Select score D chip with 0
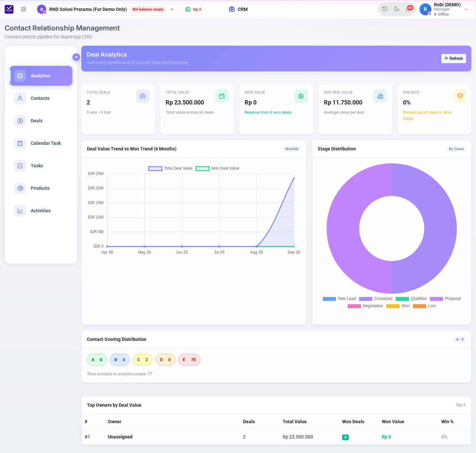This screenshot has height=453, width=476. (165, 360)
